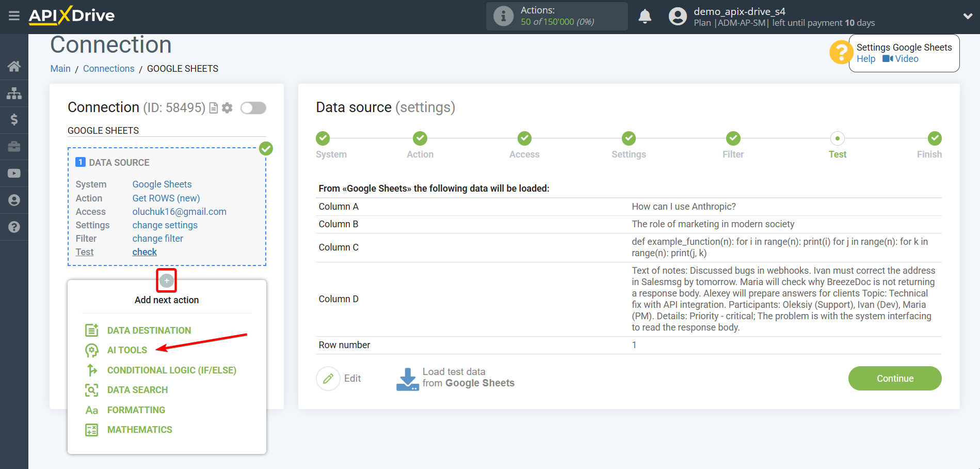
Task: Click the Get ROWS (new) link
Action: [x=166, y=198]
